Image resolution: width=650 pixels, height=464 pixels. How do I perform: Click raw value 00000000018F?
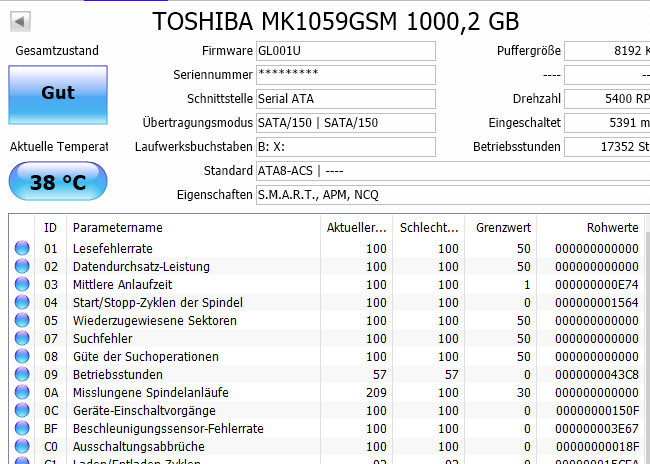pos(597,447)
